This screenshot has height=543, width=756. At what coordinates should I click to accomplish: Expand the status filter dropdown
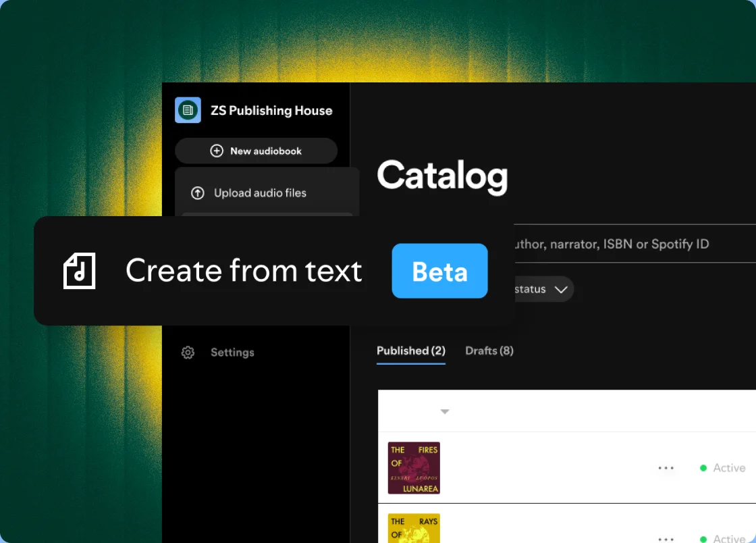point(543,289)
